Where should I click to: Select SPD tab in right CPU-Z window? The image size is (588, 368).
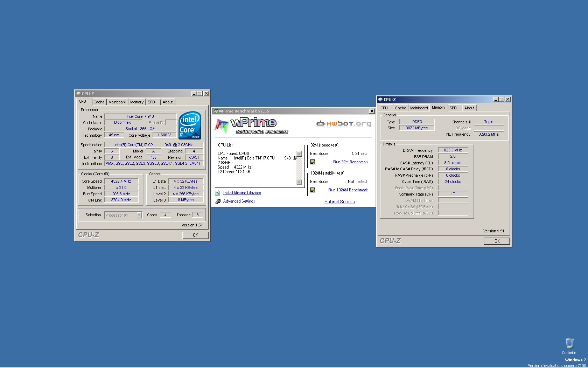453,108
